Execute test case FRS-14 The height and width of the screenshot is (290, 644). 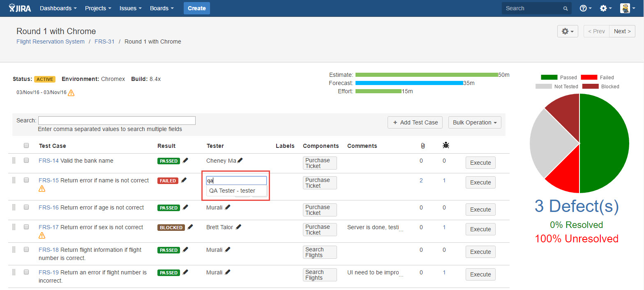pos(480,163)
